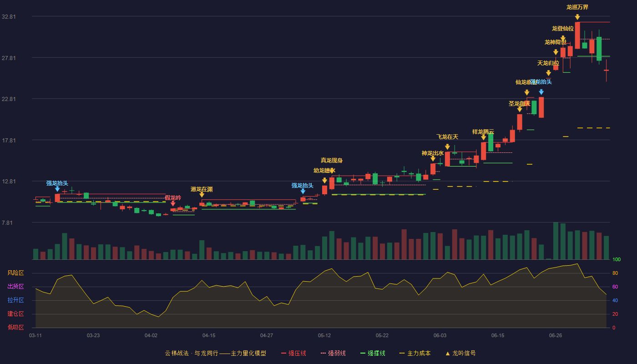Click the 风险区 zone label
This screenshot has width=637, height=364.
pyautogui.click(x=16, y=273)
